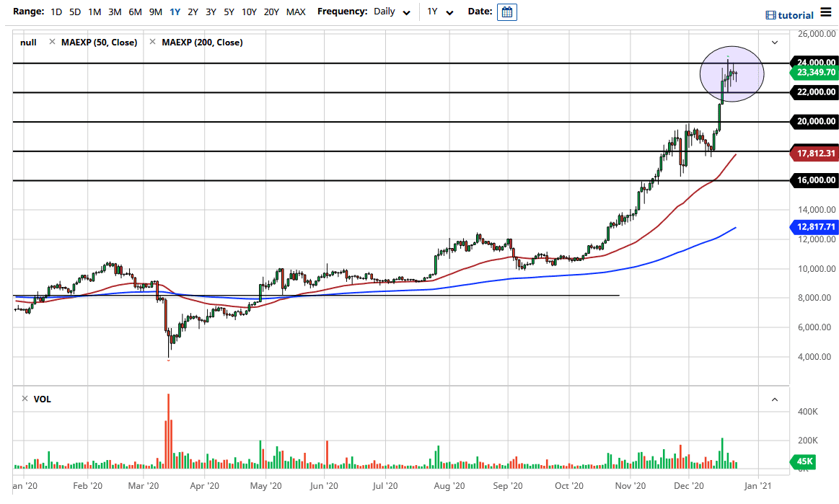
Task: Select the 20Y range
Action: [x=271, y=12]
